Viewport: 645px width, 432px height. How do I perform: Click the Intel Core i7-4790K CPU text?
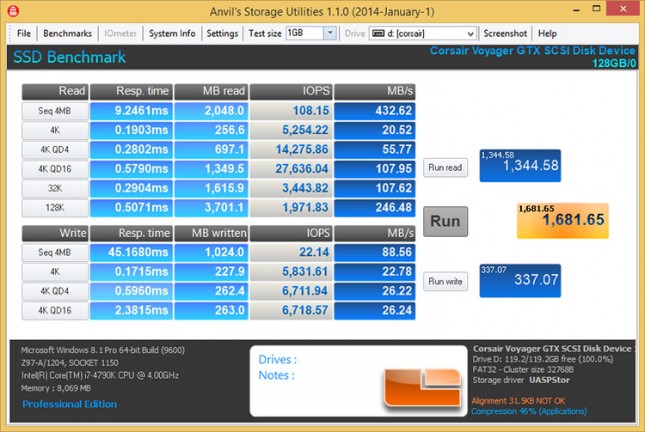click(x=100, y=375)
